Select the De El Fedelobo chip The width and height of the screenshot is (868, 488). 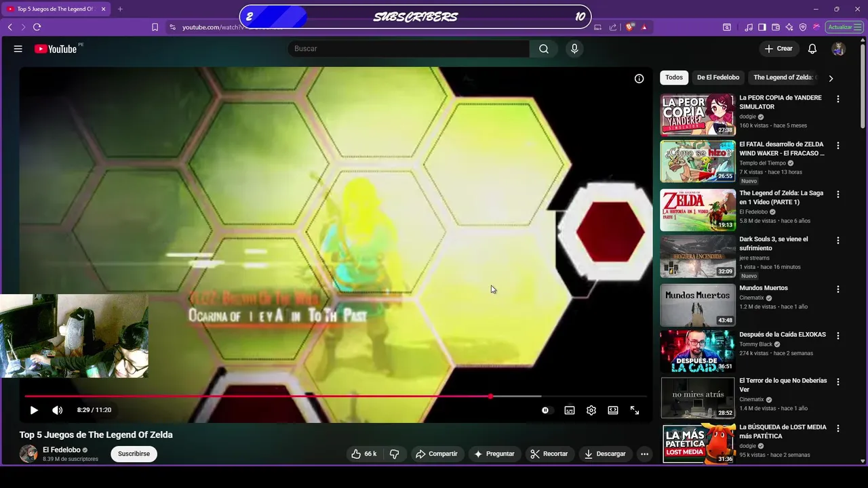pos(718,77)
